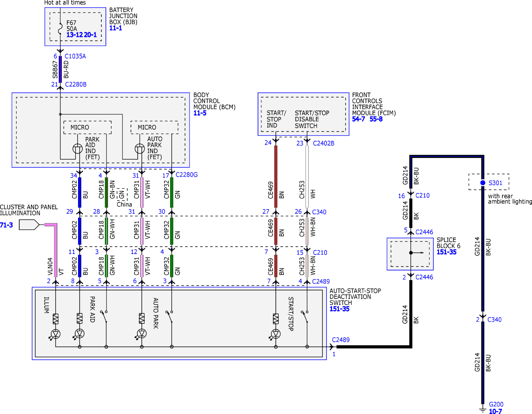The image size is (532, 414).
Task: Click the 'China' market note
Action: (x=124, y=204)
